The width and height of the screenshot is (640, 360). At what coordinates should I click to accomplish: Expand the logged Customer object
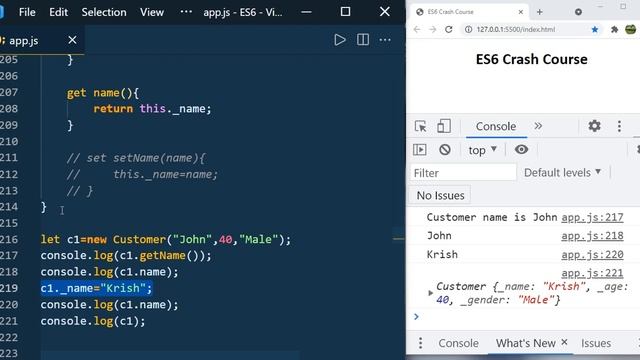[430, 293]
